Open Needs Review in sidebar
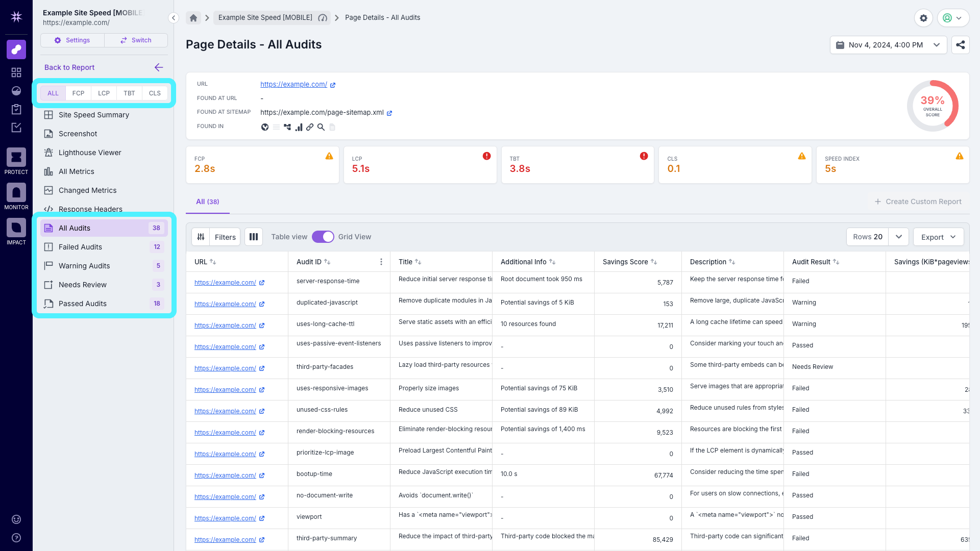Image resolution: width=980 pixels, height=551 pixels. [x=104, y=285]
